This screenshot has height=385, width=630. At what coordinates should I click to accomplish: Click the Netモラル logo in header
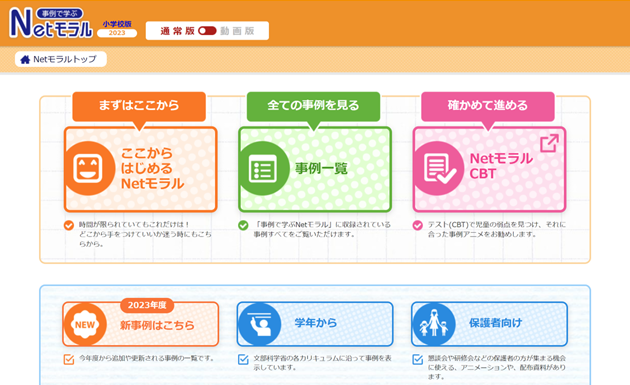[x=51, y=23]
